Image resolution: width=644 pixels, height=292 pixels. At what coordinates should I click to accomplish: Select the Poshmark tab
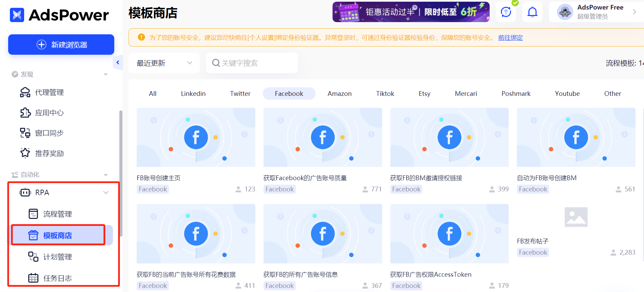tap(516, 93)
